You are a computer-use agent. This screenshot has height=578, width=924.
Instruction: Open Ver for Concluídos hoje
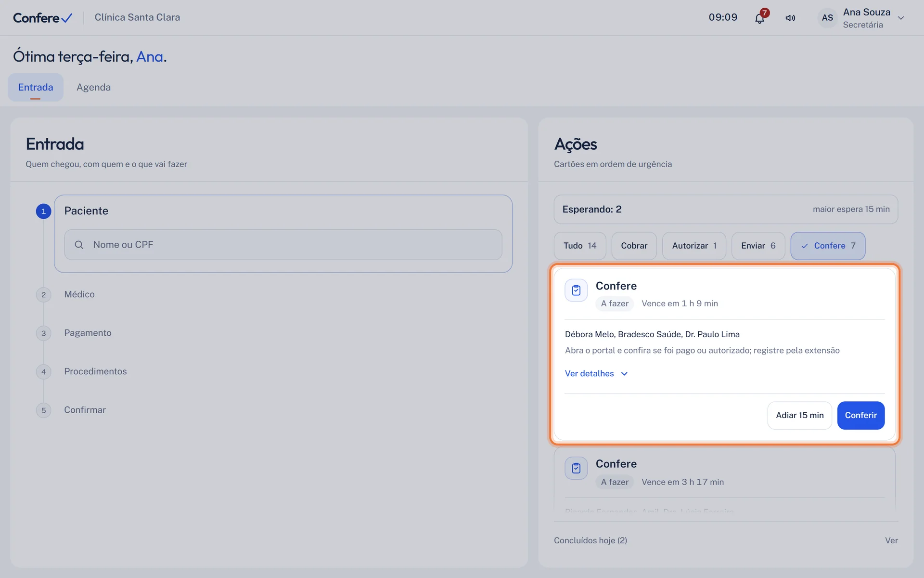tap(891, 540)
